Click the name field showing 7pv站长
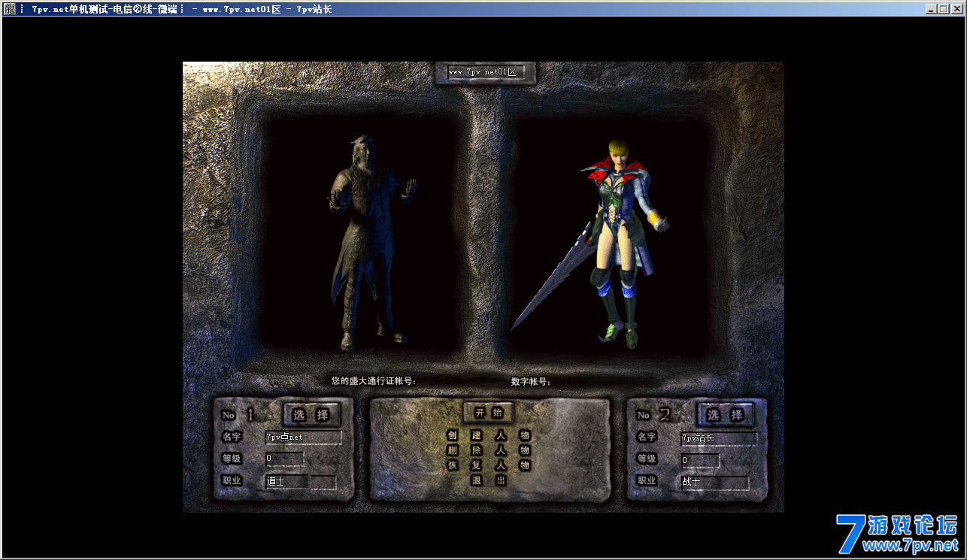Viewport: 967px width, 560px height. 718,438
